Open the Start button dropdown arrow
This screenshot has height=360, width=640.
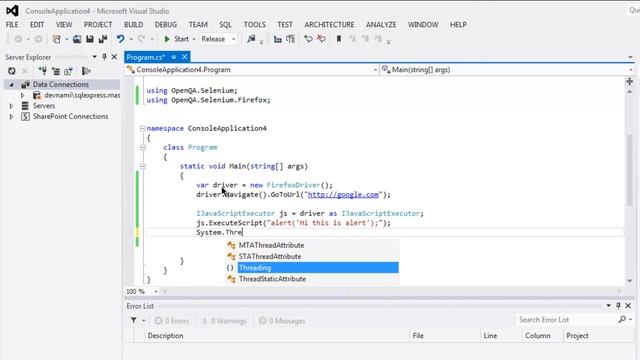194,39
